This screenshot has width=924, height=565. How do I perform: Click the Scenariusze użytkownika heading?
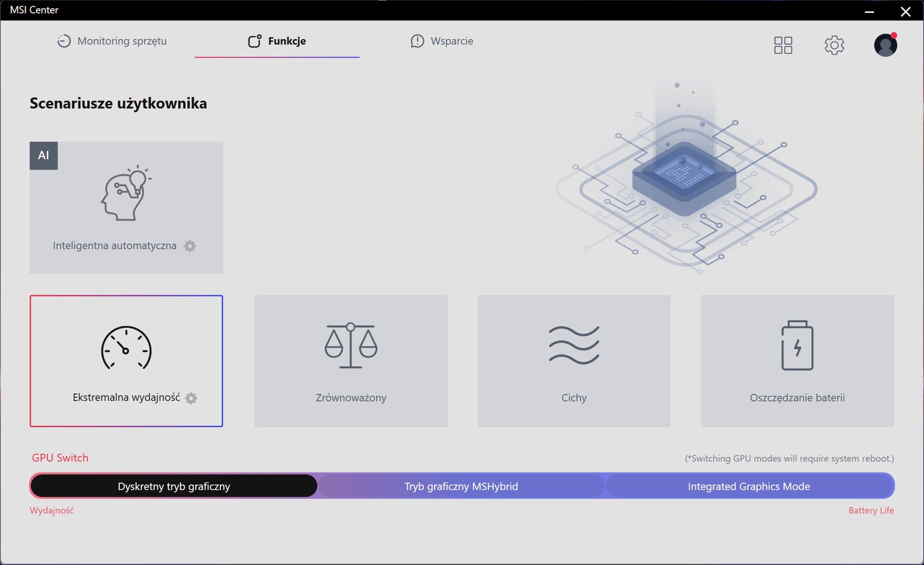click(118, 103)
